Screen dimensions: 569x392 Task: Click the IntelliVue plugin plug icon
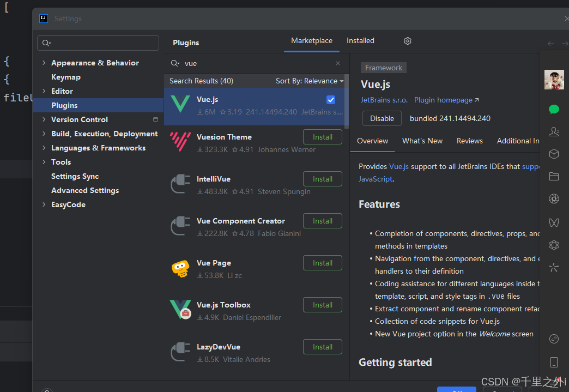click(x=180, y=184)
